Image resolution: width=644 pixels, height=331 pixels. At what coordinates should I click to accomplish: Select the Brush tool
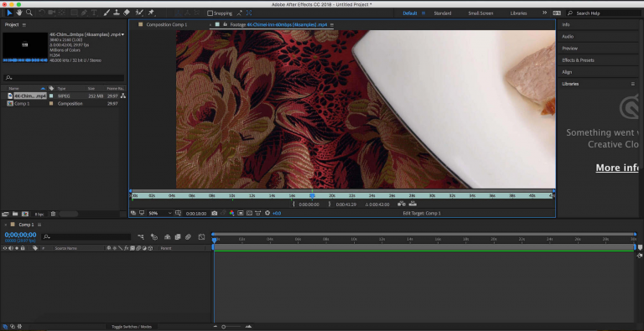(x=106, y=13)
